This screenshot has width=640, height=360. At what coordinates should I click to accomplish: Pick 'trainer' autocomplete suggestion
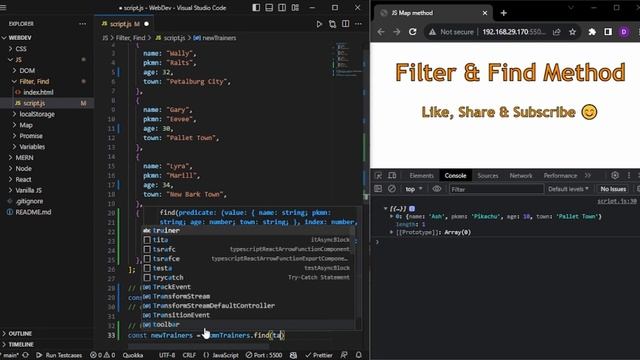pos(248,231)
